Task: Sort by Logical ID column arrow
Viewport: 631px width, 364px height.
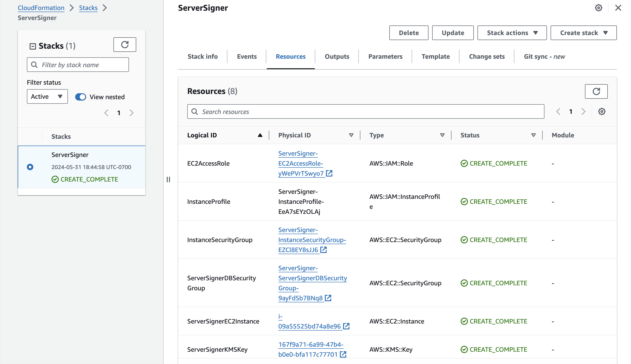Action: pyautogui.click(x=260, y=135)
